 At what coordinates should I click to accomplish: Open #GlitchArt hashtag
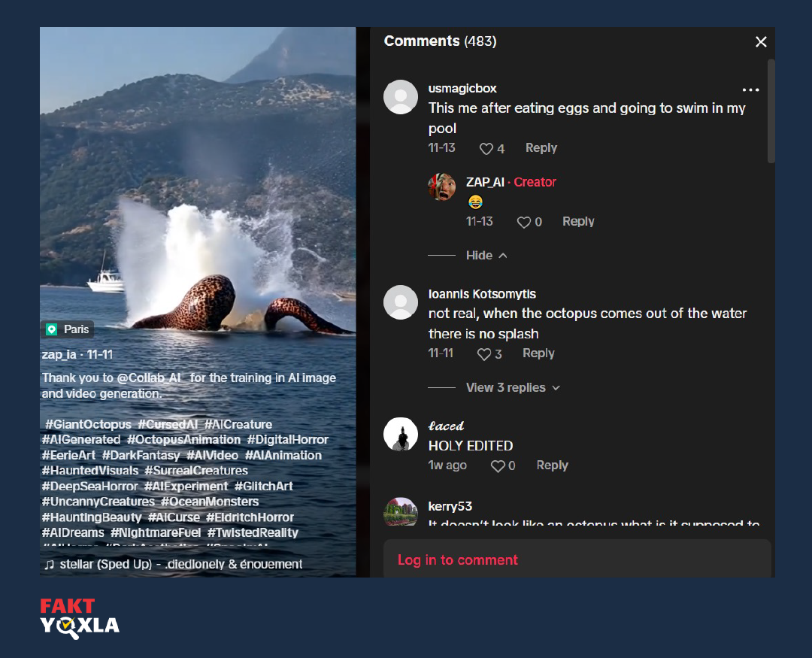pyautogui.click(x=264, y=486)
